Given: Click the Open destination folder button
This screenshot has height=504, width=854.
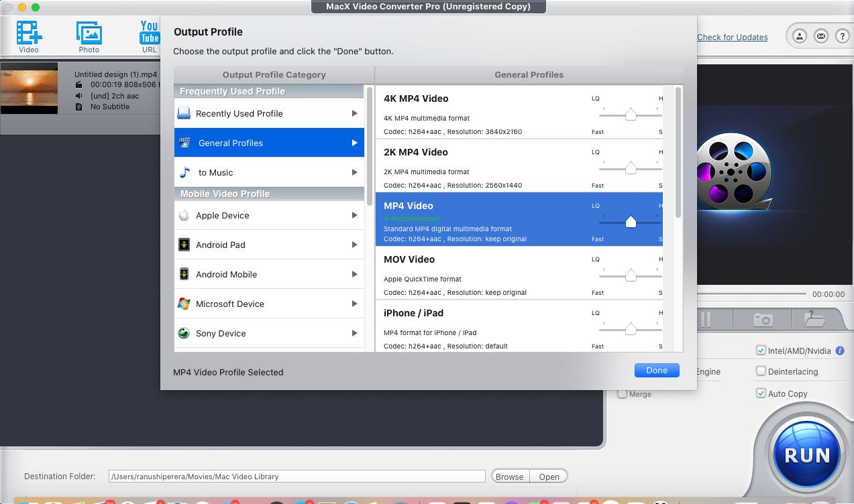Looking at the screenshot, I should coord(549,477).
